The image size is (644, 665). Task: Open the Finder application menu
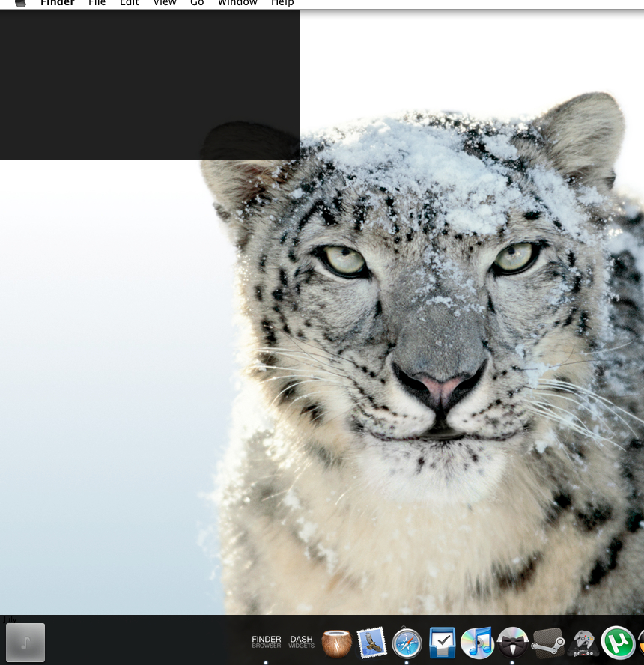[57, 3]
